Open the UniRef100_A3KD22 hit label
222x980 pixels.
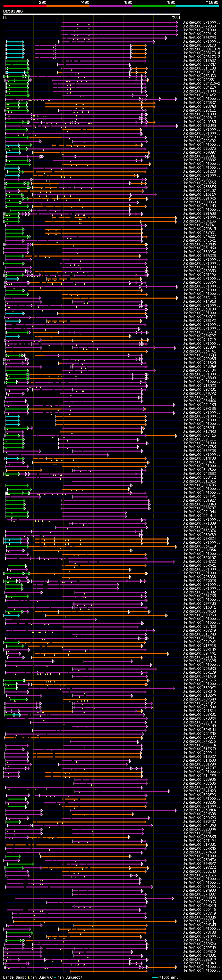[x=199, y=316]
